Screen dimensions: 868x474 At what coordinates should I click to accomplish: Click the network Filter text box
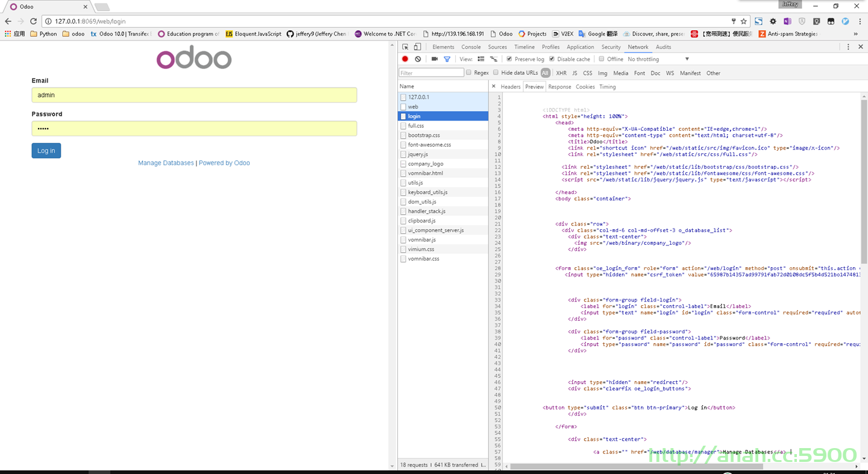pos(432,73)
